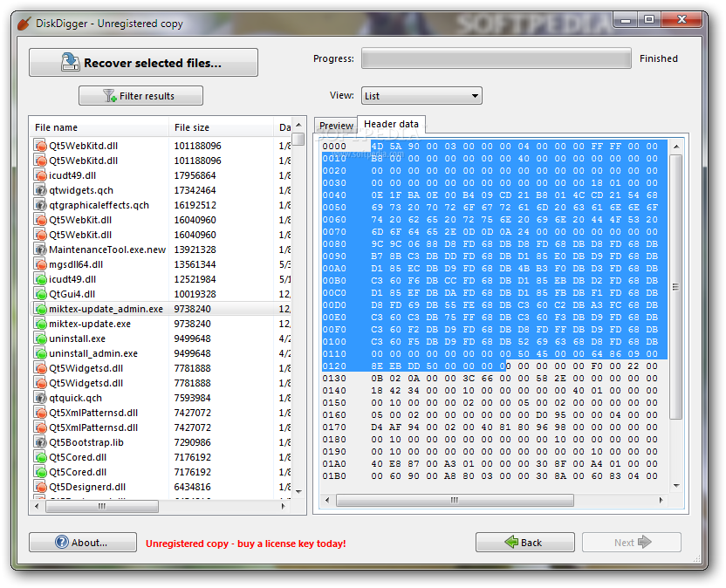Click the red icon next to mgsdll64.dll
Image resolution: width=726 pixels, height=588 pixels.
(x=41, y=264)
